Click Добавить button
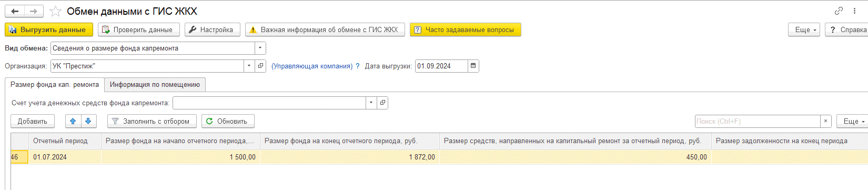This screenshot has width=868, height=190. 33,121
